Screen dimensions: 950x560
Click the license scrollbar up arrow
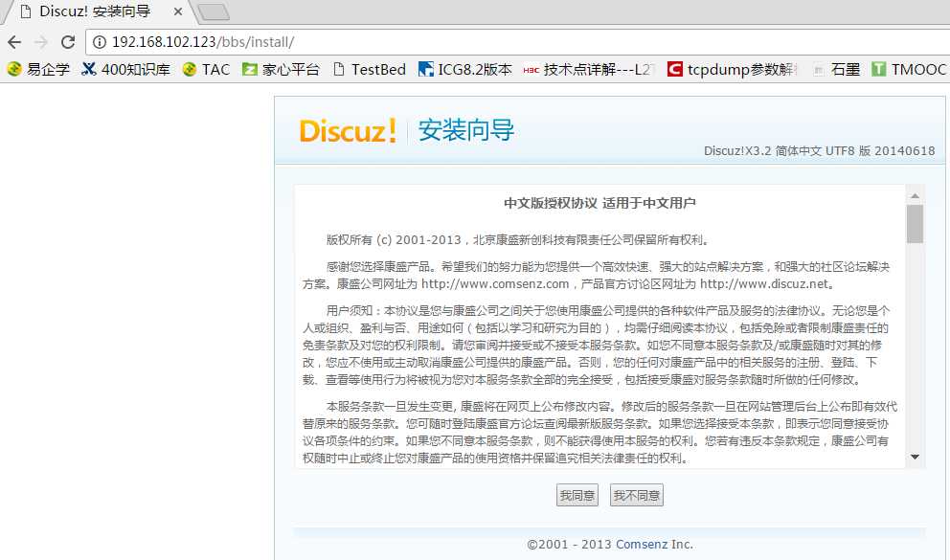pos(915,195)
